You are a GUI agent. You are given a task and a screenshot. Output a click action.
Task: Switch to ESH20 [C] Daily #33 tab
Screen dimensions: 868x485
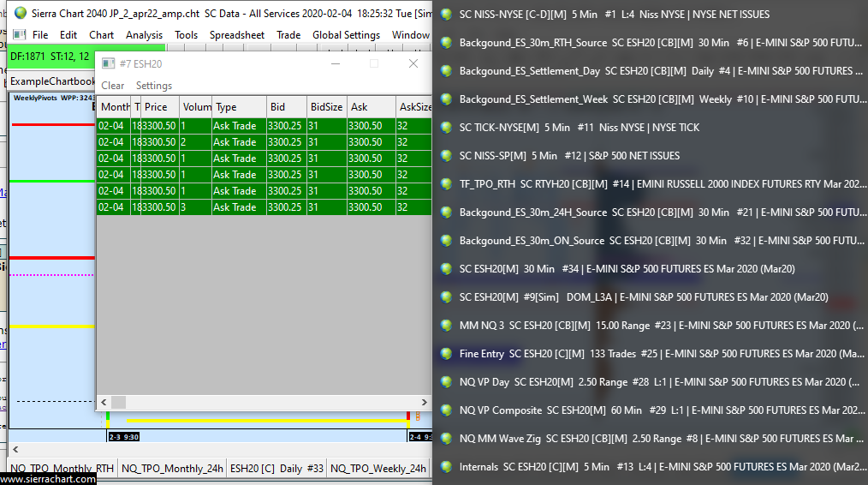point(276,469)
